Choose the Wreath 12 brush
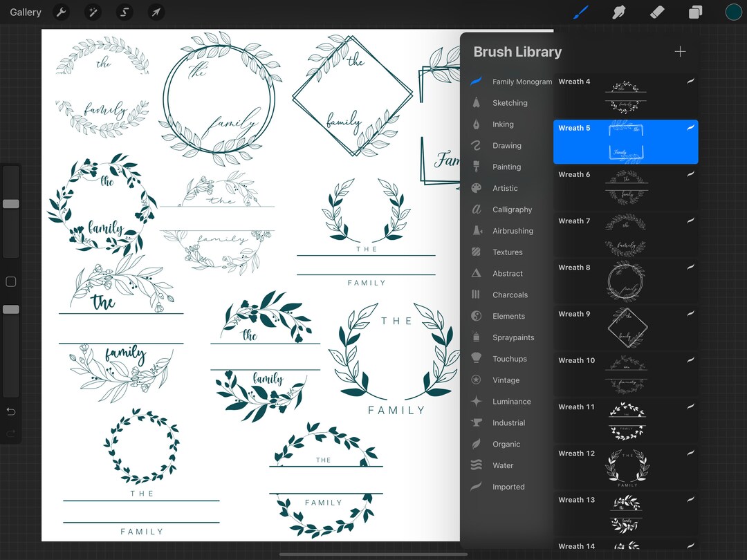The width and height of the screenshot is (747, 560). pos(625,467)
